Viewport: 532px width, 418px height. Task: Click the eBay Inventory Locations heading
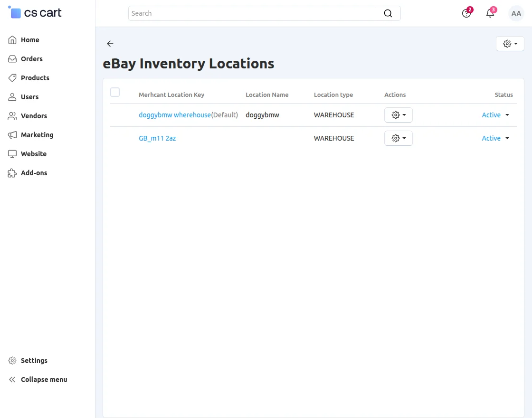pos(188,64)
